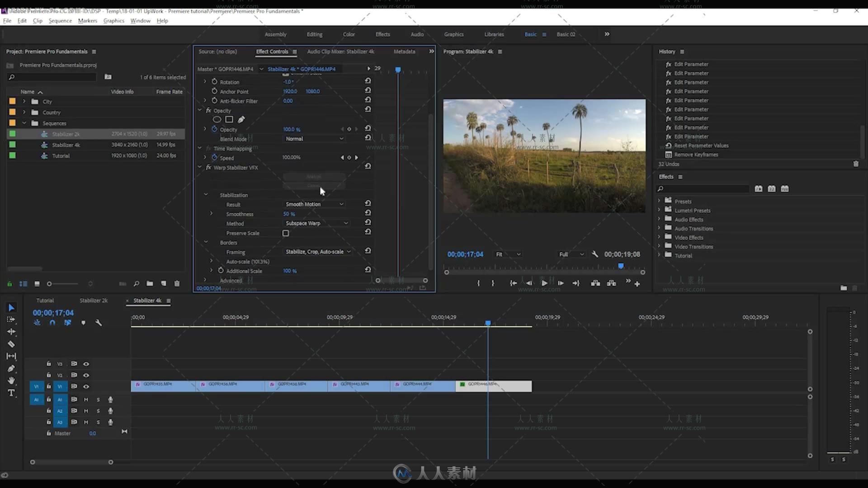Create new bin in Project panel

point(150,284)
